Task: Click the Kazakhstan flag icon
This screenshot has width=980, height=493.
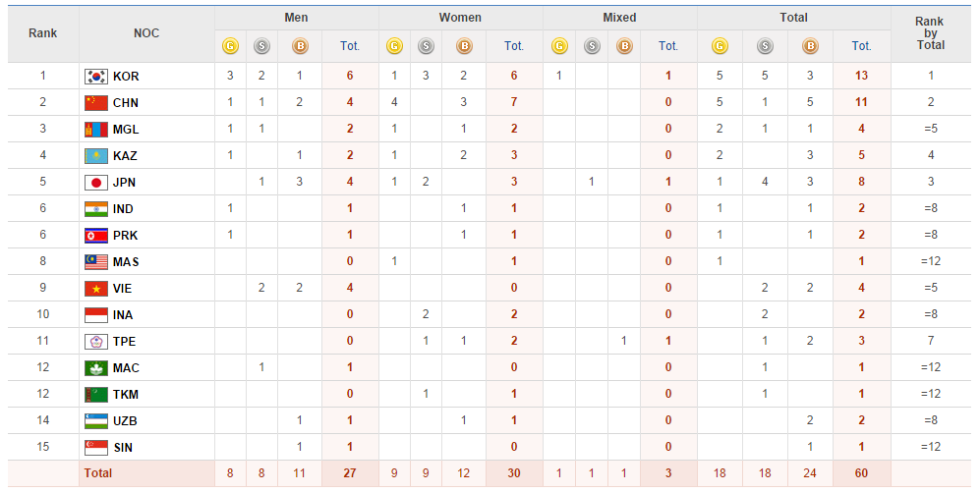Action: click(95, 156)
